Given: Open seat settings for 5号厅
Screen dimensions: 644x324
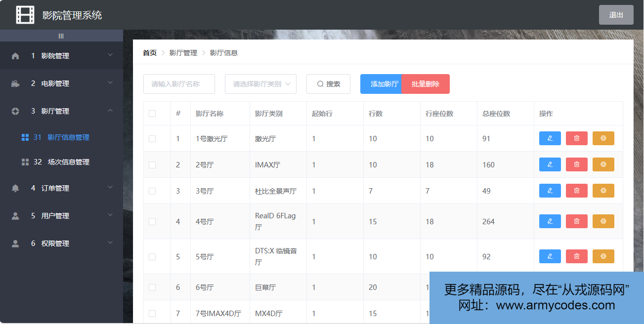Looking at the screenshot, I should [603, 256].
